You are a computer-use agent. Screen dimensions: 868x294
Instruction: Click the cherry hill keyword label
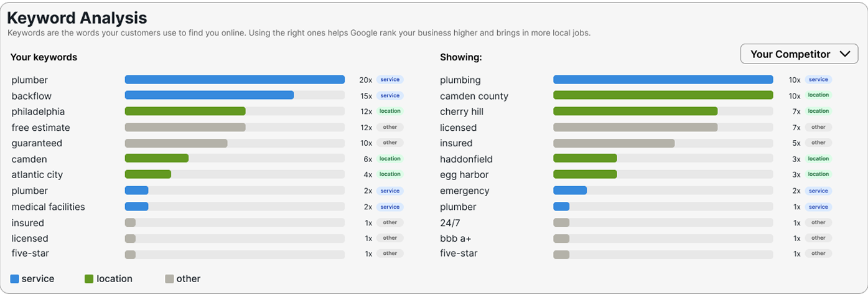click(x=462, y=112)
